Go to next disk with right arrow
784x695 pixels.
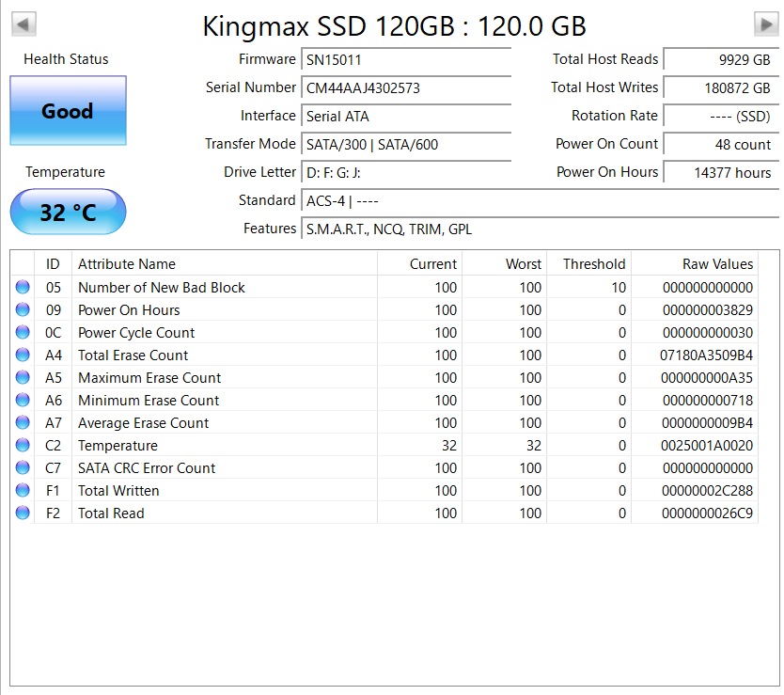point(766,24)
